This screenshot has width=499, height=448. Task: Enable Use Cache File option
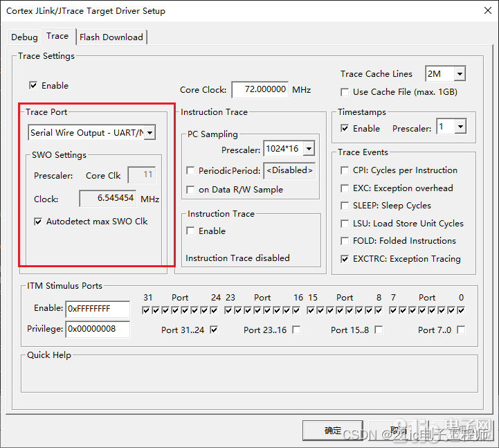point(345,92)
